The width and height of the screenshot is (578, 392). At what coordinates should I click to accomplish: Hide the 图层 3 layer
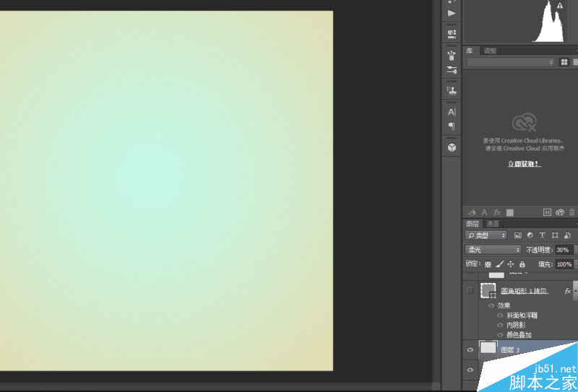pyautogui.click(x=470, y=350)
